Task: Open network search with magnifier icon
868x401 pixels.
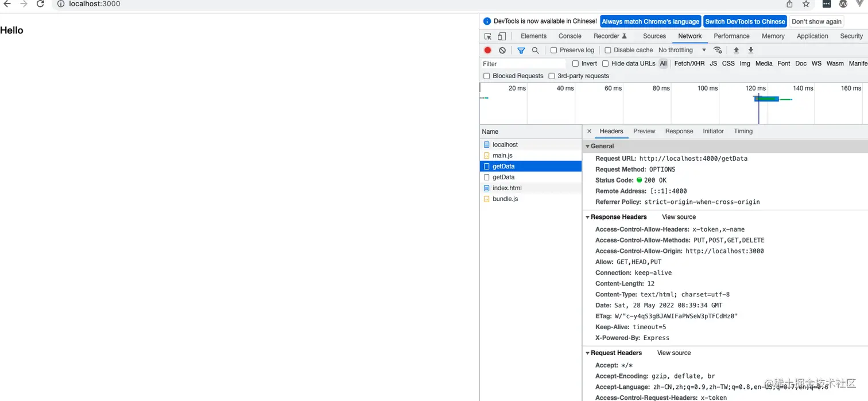Action: [536, 51]
